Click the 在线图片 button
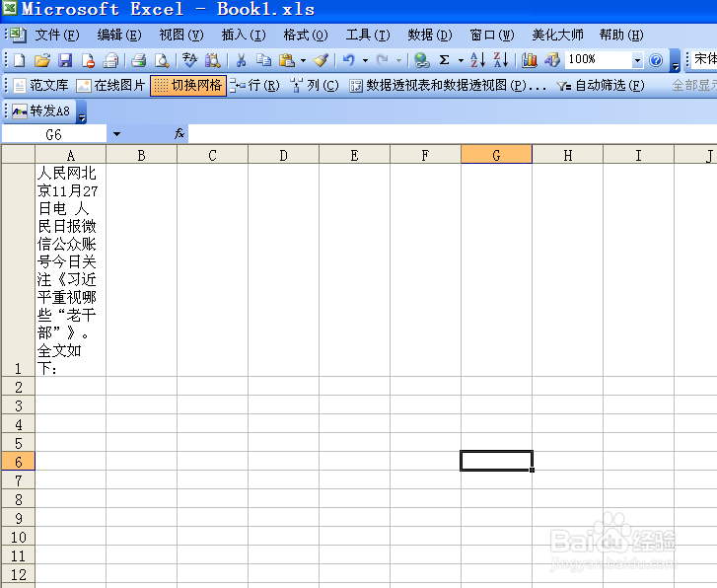717x588 pixels. click(110, 85)
